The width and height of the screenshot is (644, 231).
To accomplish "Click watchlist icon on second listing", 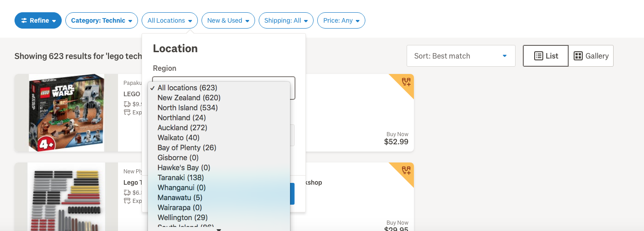I will pyautogui.click(x=406, y=171).
